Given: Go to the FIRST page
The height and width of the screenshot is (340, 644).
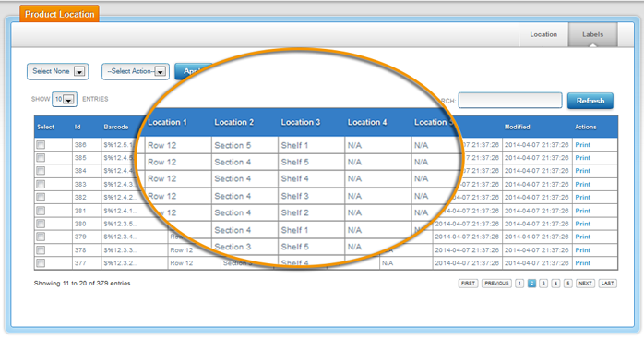Looking at the screenshot, I should [x=468, y=284].
